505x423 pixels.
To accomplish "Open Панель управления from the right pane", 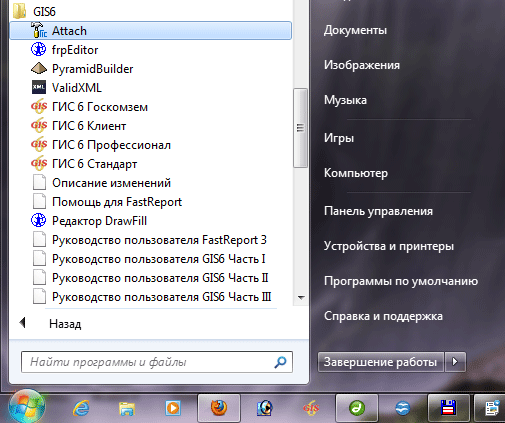I will click(x=378, y=211).
